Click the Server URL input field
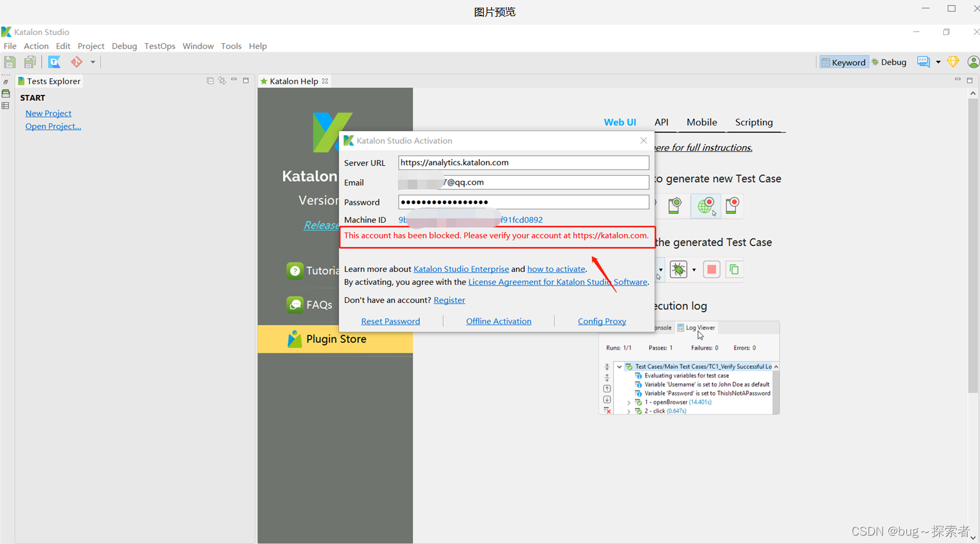The image size is (980, 544). [524, 163]
